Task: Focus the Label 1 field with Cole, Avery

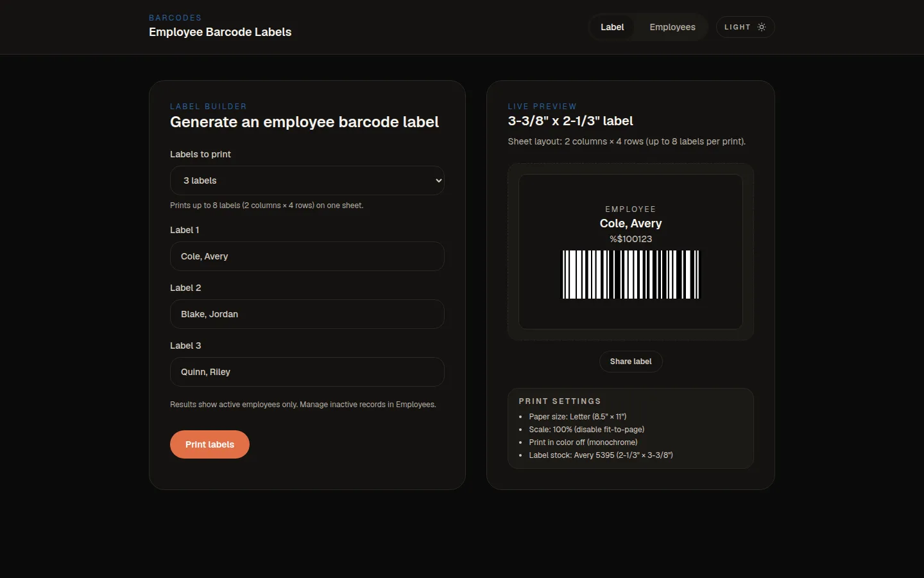Action: coord(307,256)
